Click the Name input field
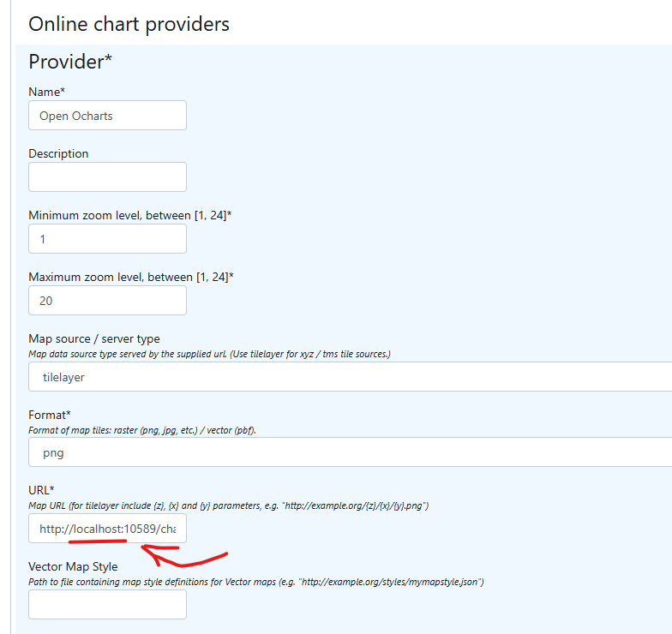 [107, 116]
